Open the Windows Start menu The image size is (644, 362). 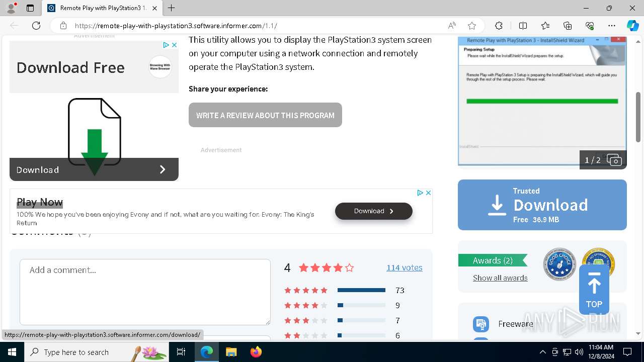[12, 352]
